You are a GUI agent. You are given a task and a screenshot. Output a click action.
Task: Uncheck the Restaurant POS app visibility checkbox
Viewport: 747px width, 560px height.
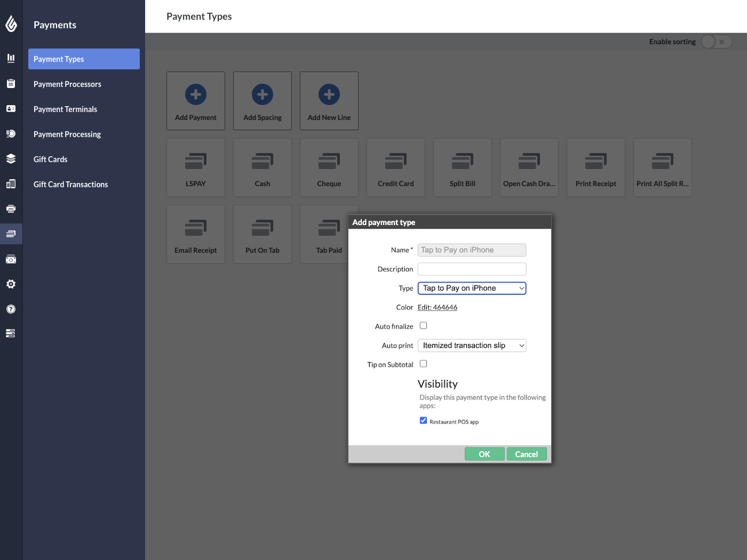point(423,420)
